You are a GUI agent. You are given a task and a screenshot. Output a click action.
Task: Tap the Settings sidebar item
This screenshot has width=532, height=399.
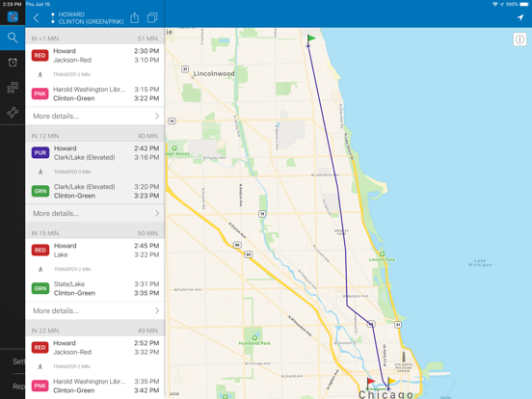point(18,361)
